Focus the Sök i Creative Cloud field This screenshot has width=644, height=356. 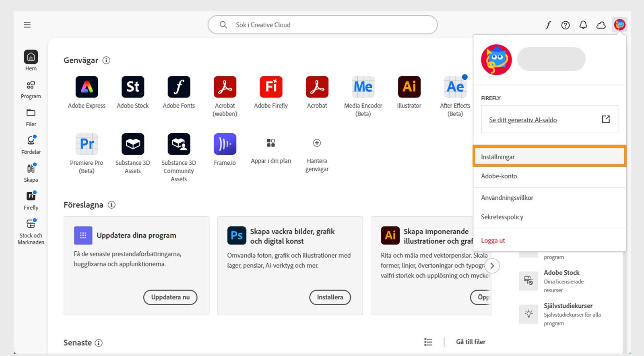point(322,25)
